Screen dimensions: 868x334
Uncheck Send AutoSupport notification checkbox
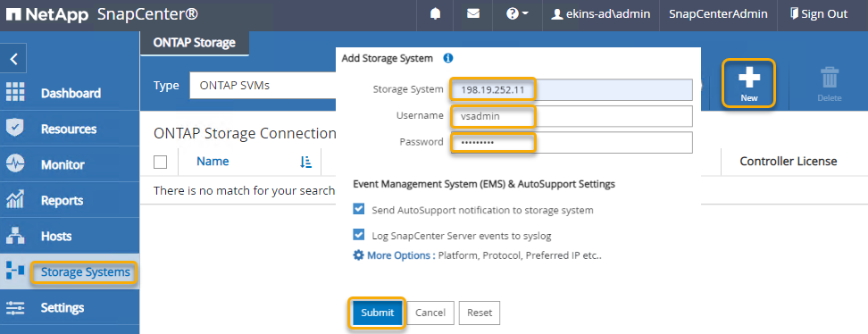(x=359, y=209)
